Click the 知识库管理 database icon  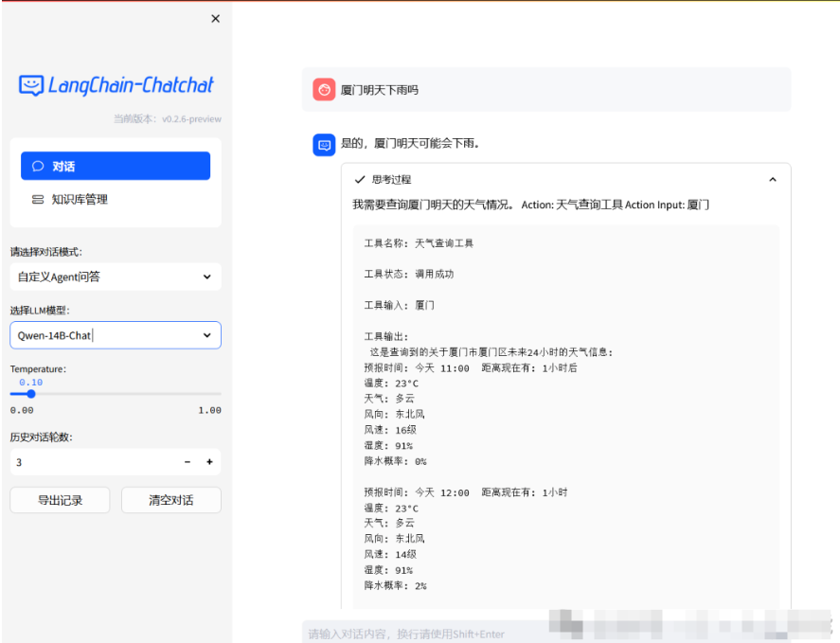[x=38, y=199]
